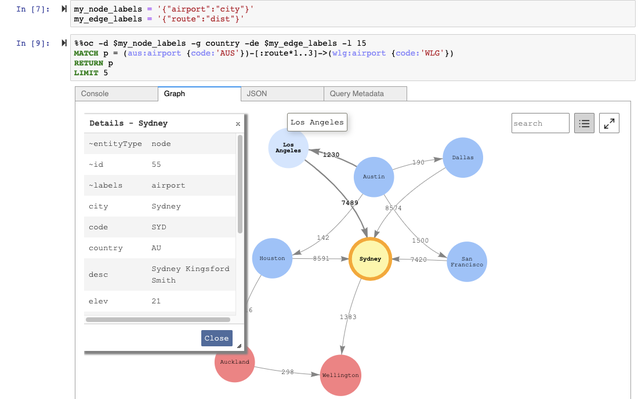Click the resize handle of the Details panel

pyautogui.click(x=239, y=346)
